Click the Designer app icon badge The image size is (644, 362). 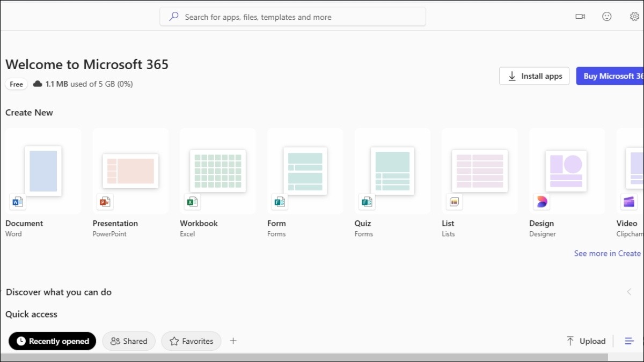click(541, 202)
